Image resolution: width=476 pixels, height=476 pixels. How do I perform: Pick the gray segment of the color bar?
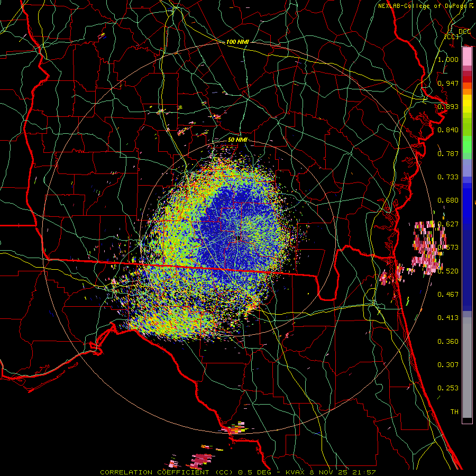click(x=467, y=368)
